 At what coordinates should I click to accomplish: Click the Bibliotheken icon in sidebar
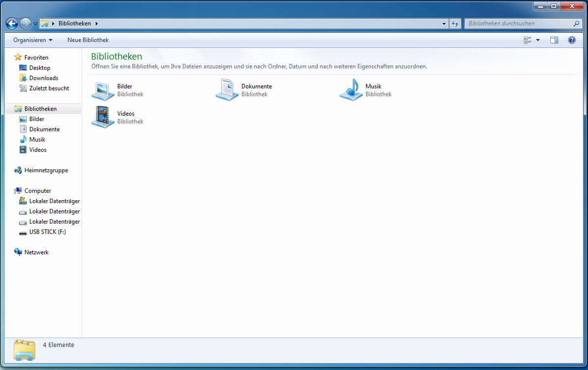(18, 109)
